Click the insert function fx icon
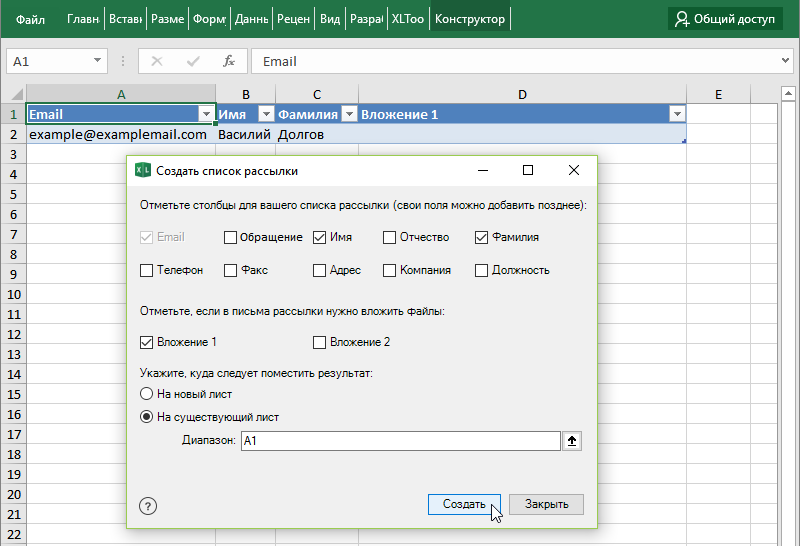This screenshot has width=800, height=546. click(x=228, y=61)
